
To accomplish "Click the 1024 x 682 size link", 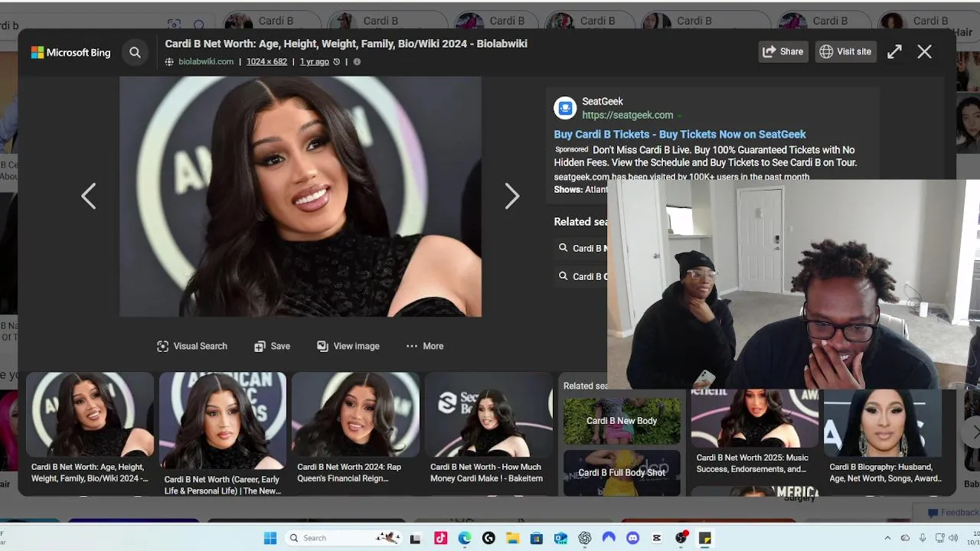I will point(266,62).
